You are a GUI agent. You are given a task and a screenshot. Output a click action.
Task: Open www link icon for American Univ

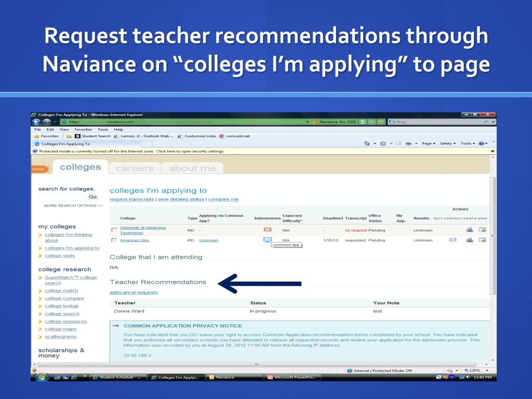tap(482, 240)
